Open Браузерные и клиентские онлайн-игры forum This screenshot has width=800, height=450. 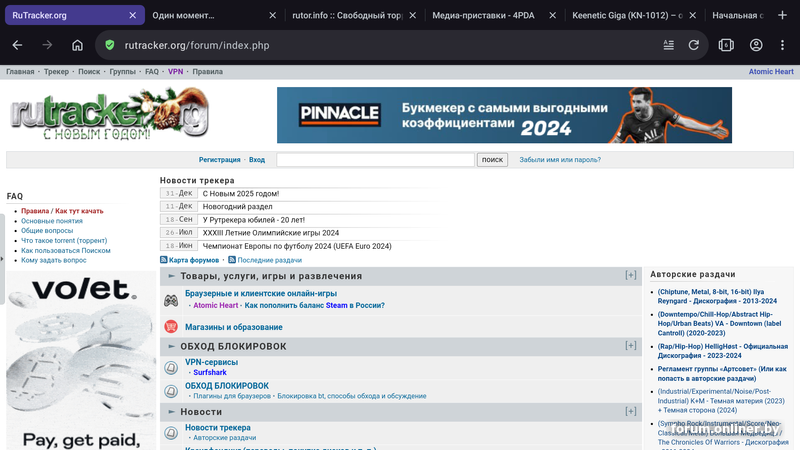pyautogui.click(x=261, y=293)
